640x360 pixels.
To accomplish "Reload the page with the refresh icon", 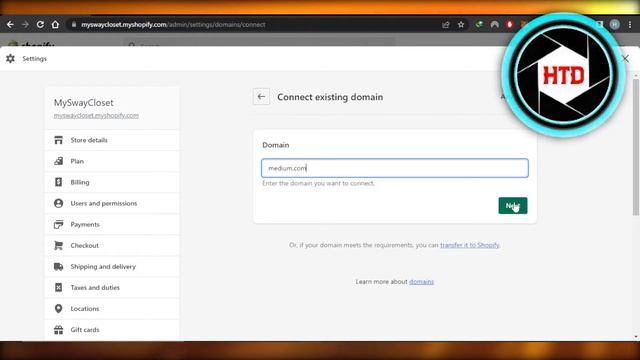I will pyautogui.click(x=40, y=24).
